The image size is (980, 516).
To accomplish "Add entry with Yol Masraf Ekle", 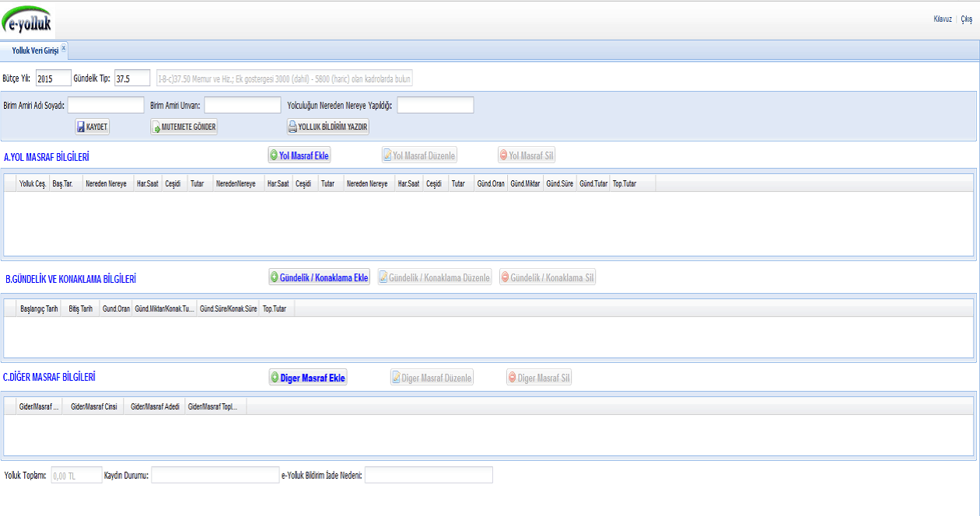I will pyautogui.click(x=299, y=155).
